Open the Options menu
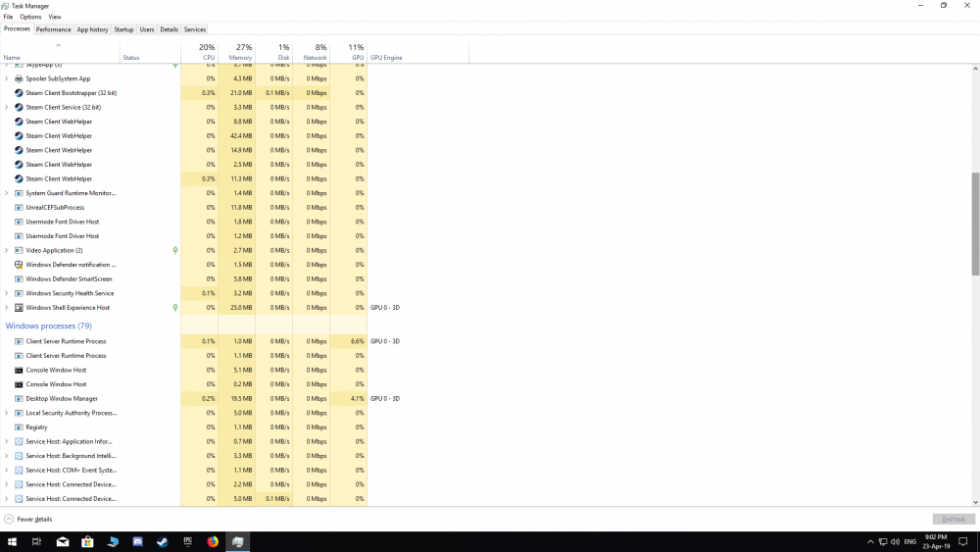980x552 pixels. 30,17
